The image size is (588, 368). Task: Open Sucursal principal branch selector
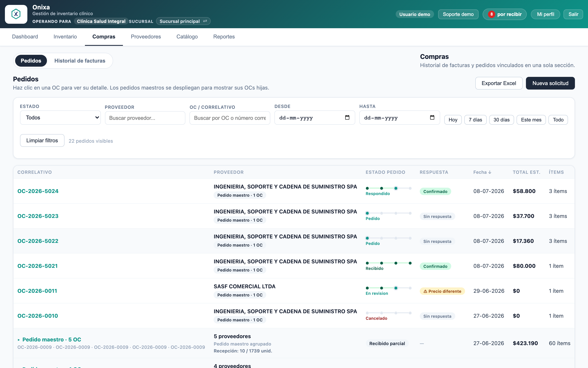[x=183, y=21]
